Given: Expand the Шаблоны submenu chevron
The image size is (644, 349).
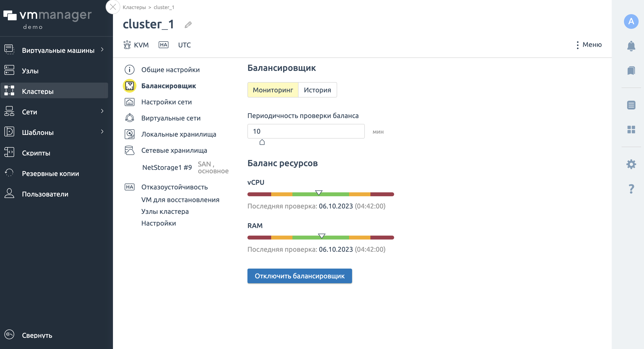Looking at the screenshot, I should (x=102, y=131).
